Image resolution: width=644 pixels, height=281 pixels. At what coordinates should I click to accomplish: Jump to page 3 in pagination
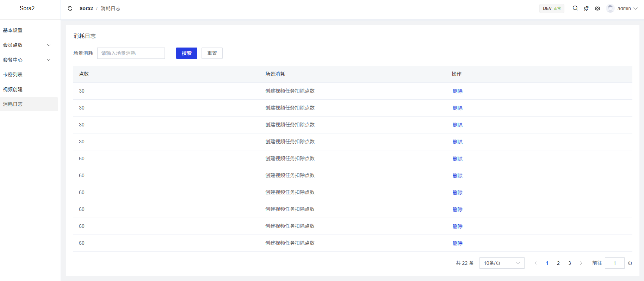[x=569, y=263]
